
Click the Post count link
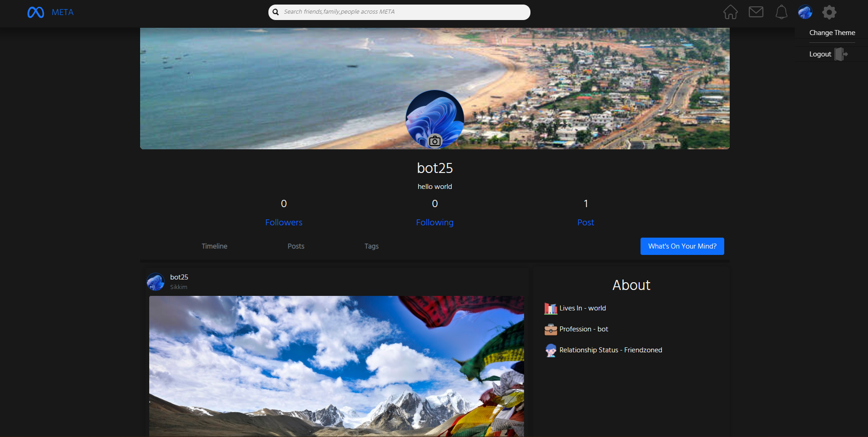click(x=585, y=223)
